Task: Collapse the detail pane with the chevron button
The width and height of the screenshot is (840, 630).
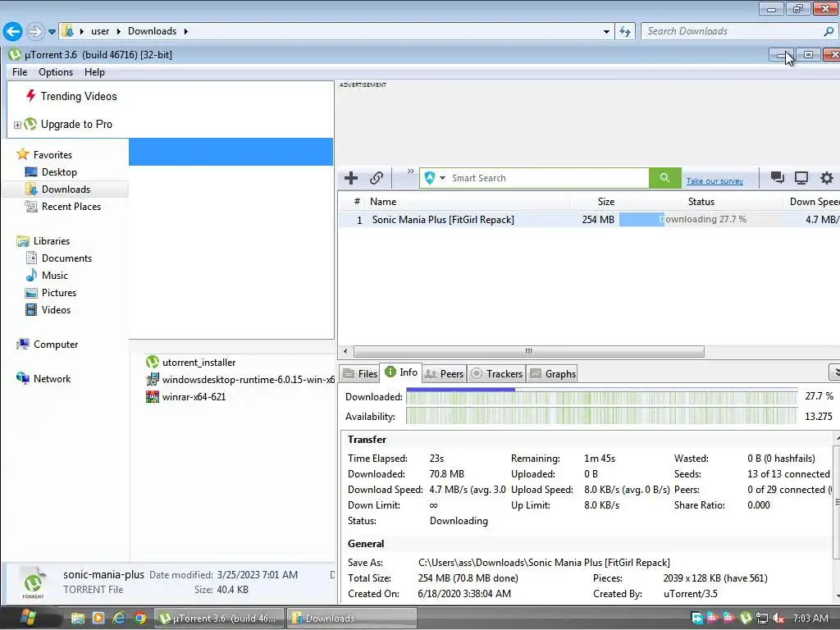Action: (834, 372)
